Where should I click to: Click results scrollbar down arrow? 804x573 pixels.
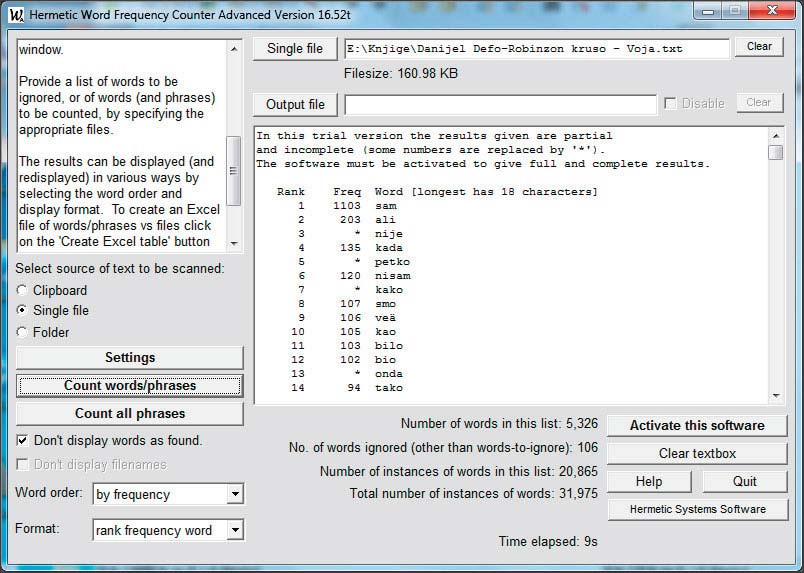(776, 396)
